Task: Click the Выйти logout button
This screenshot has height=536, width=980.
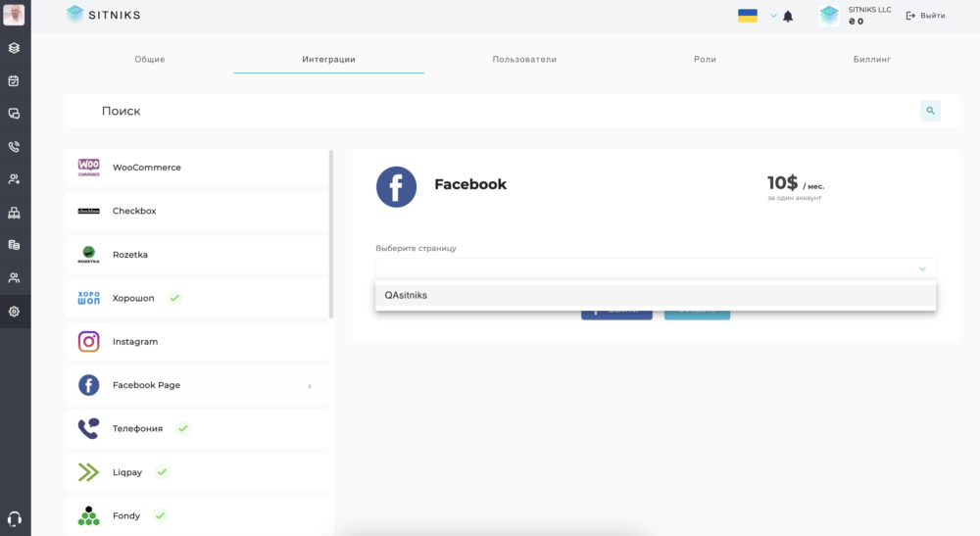Action: pyautogui.click(x=926, y=16)
